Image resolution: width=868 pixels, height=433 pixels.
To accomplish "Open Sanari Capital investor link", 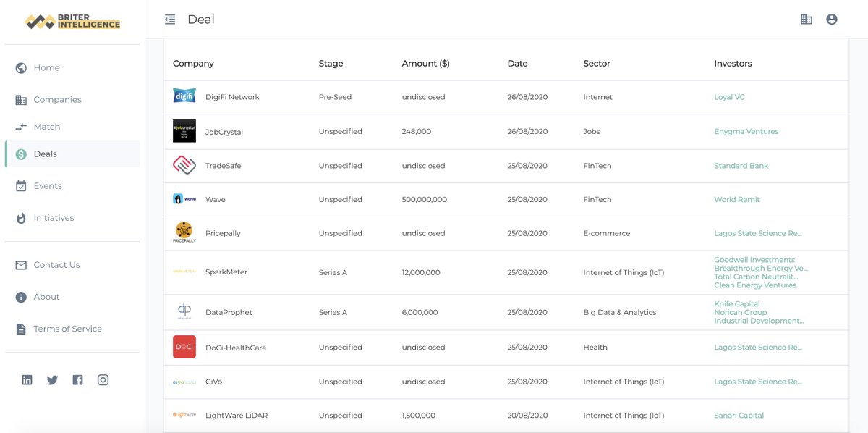I will [739, 416].
